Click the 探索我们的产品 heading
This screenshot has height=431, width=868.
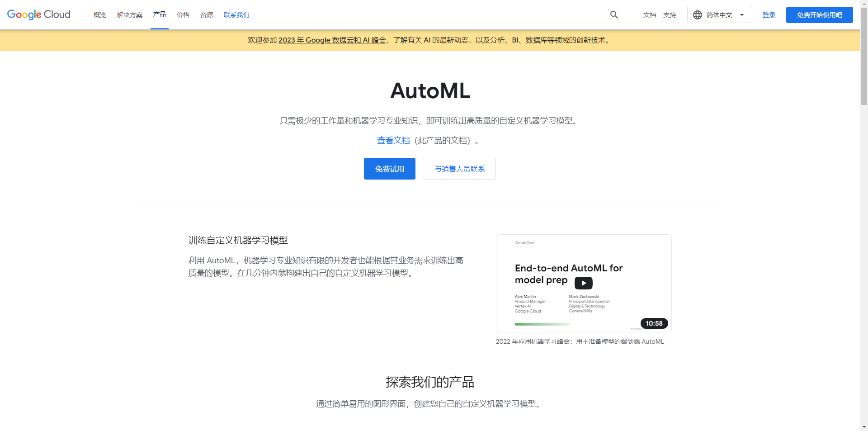(x=430, y=382)
